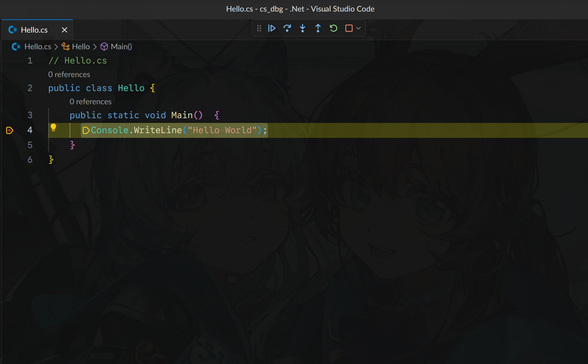Click the Hello.cs breadcrumb item

click(x=37, y=47)
